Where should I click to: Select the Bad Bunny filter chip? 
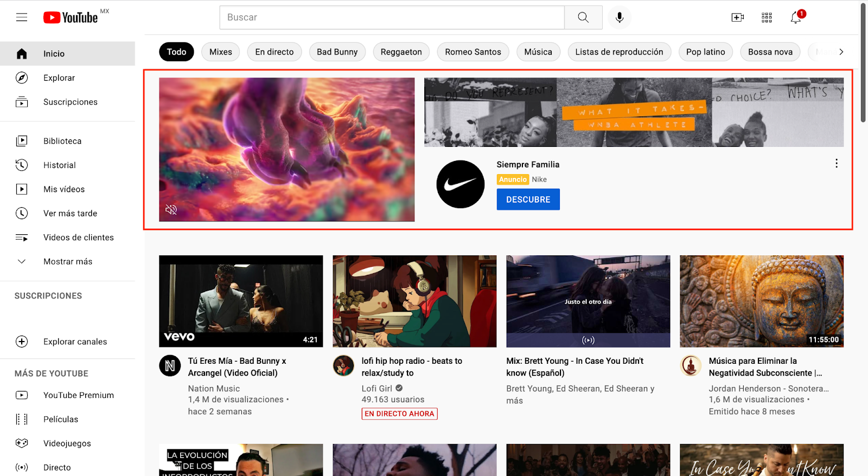click(337, 52)
